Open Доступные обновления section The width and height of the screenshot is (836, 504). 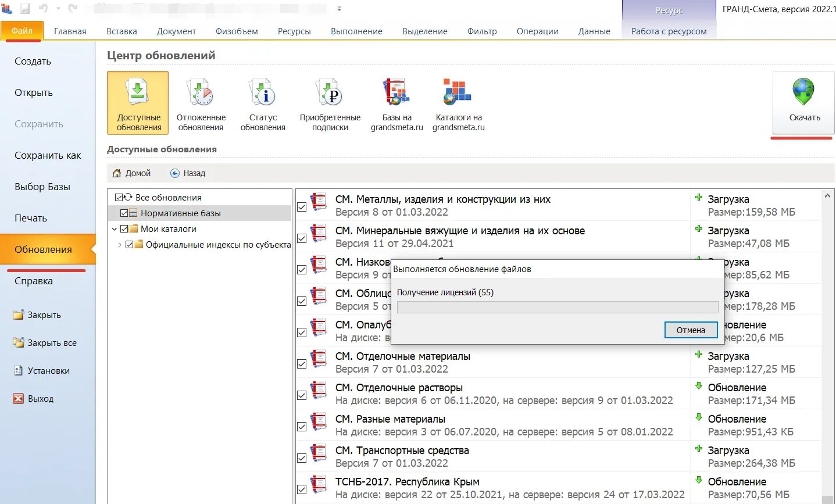[x=138, y=103]
